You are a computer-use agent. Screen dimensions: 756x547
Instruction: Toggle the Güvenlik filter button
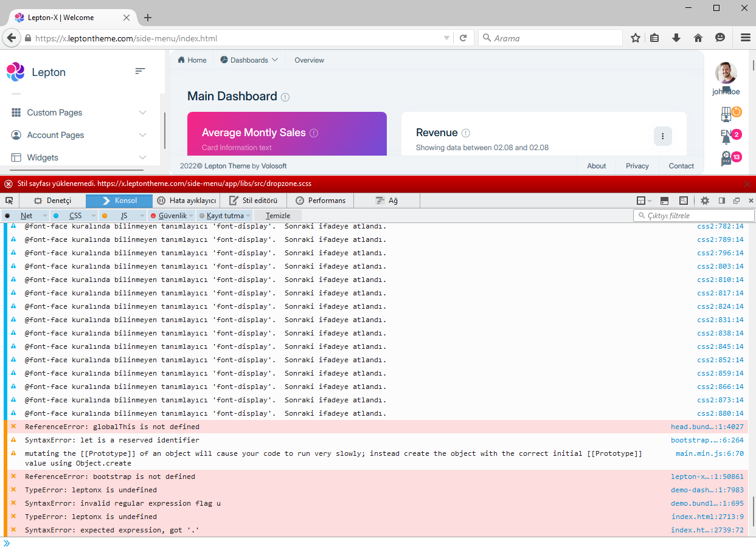point(172,216)
